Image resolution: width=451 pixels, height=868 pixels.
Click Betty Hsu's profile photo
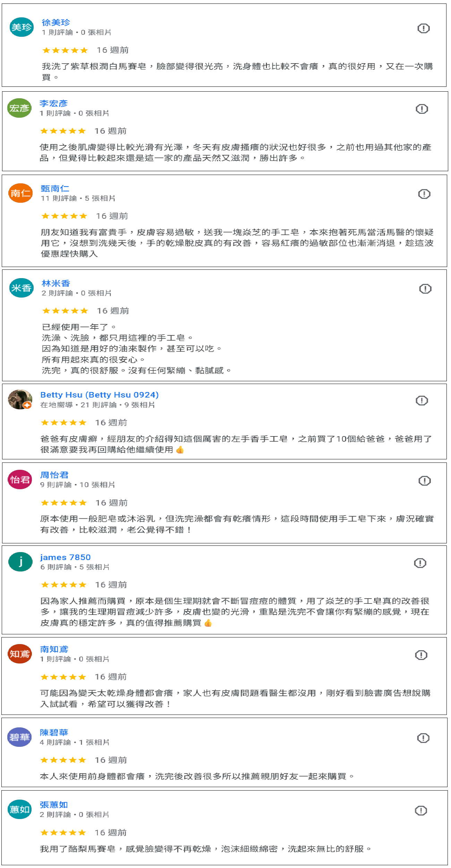pos(20,399)
